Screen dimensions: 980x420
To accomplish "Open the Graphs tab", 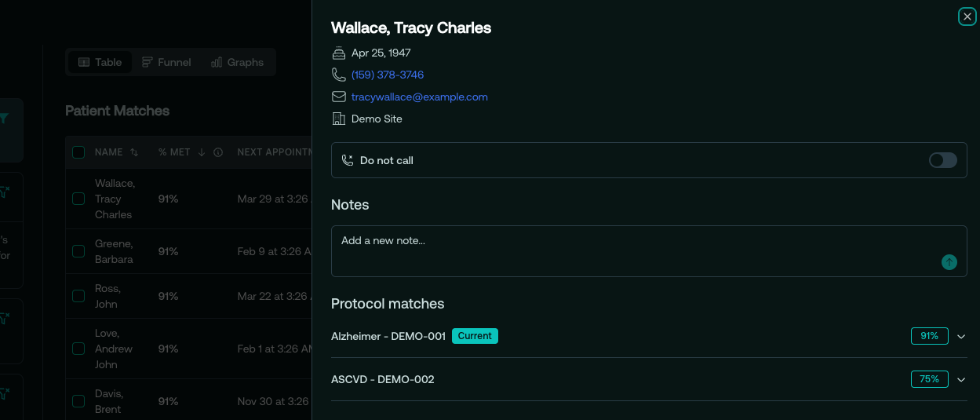I will tap(237, 62).
